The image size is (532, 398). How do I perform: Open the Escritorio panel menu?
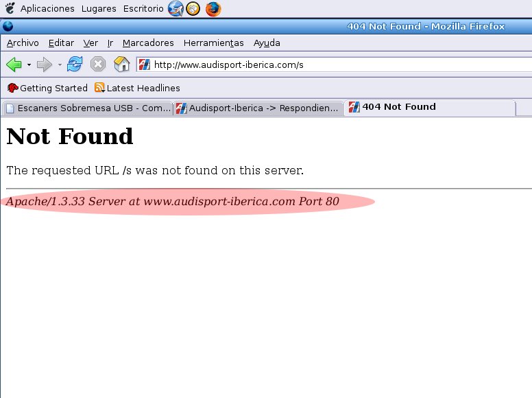pos(143,8)
